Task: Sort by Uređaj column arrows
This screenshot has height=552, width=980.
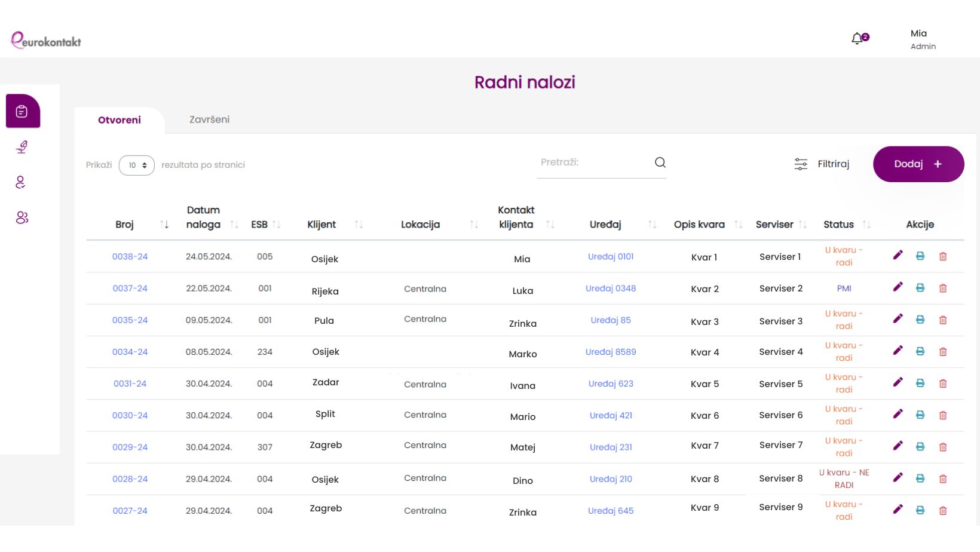Action: point(653,225)
